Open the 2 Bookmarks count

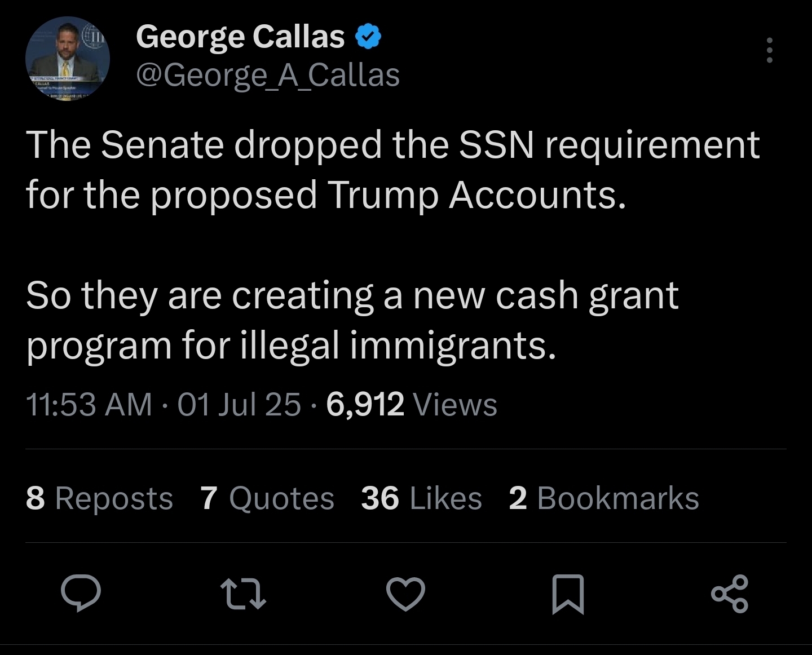604,498
